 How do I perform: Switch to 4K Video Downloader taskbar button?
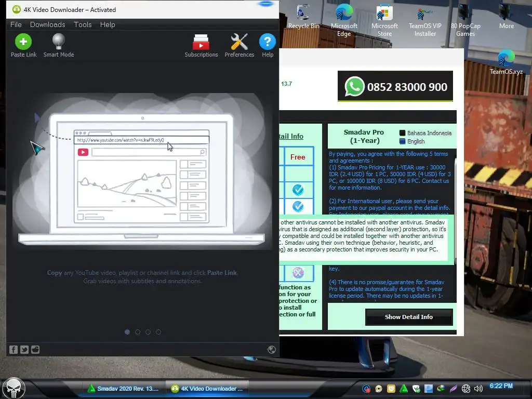coord(207,389)
